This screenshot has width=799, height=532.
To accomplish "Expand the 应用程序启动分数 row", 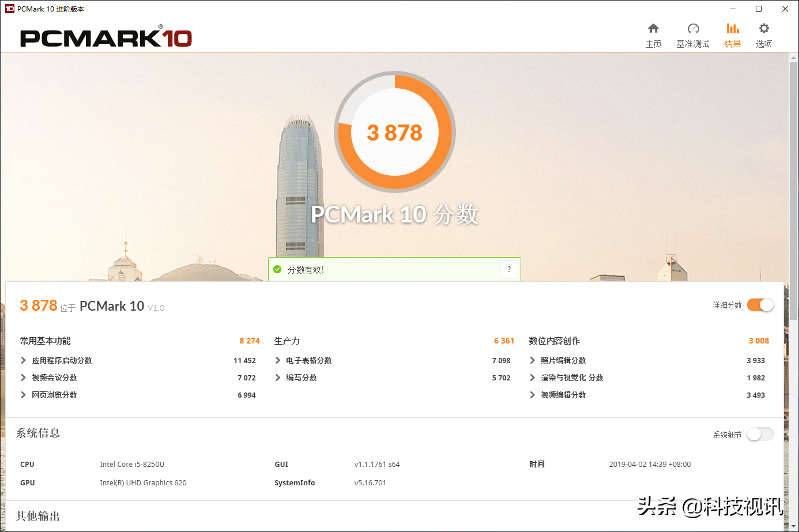I will click(x=23, y=360).
